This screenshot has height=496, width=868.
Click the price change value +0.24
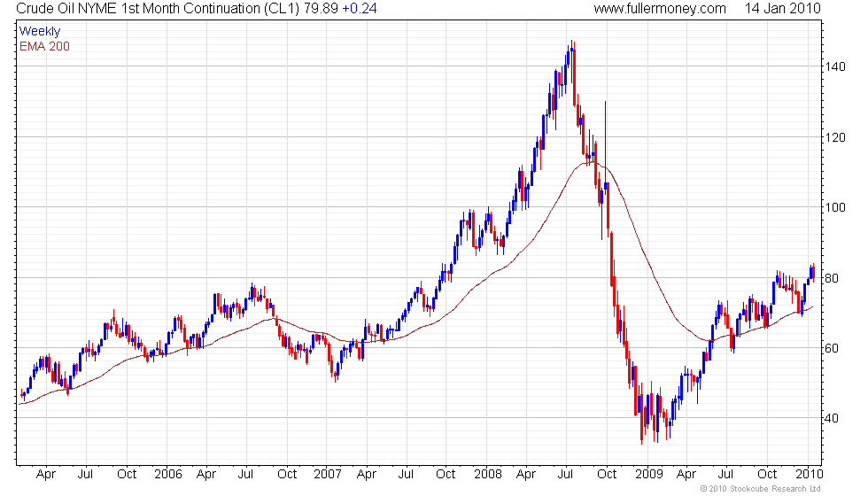(x=360, y=9)
